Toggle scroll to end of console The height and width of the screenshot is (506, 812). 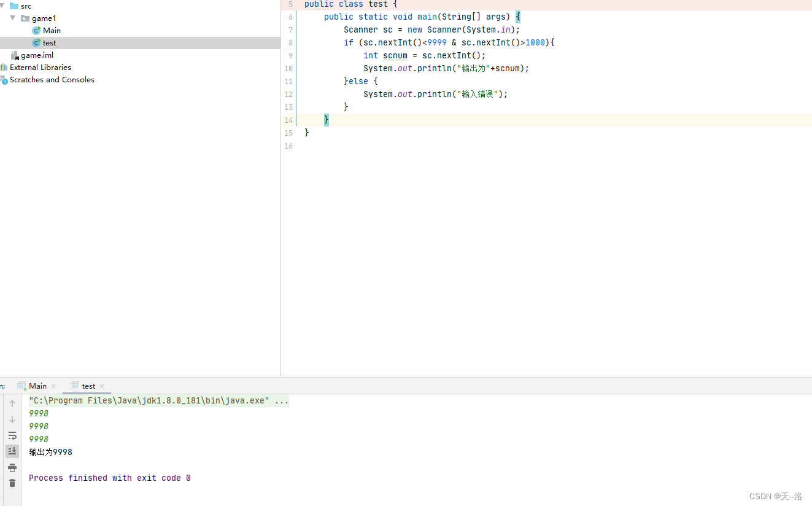pos(12,451)
